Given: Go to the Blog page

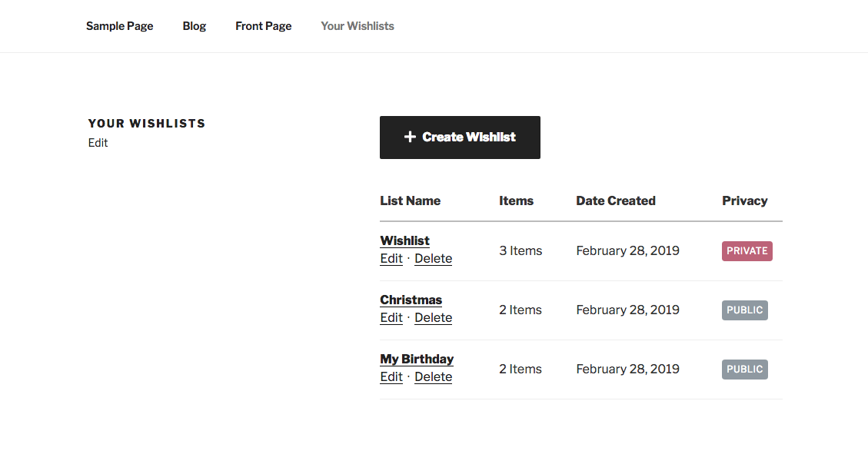Looking at the screenshot, I should pyautogui.click(x=195, y=26).
